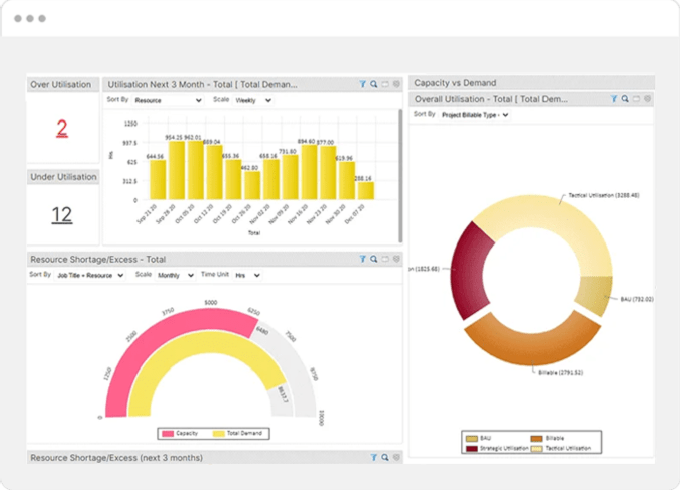Open the Over Utilisation count link
Image resolution: width=680 pixels, height=490 pixels.
62,128
